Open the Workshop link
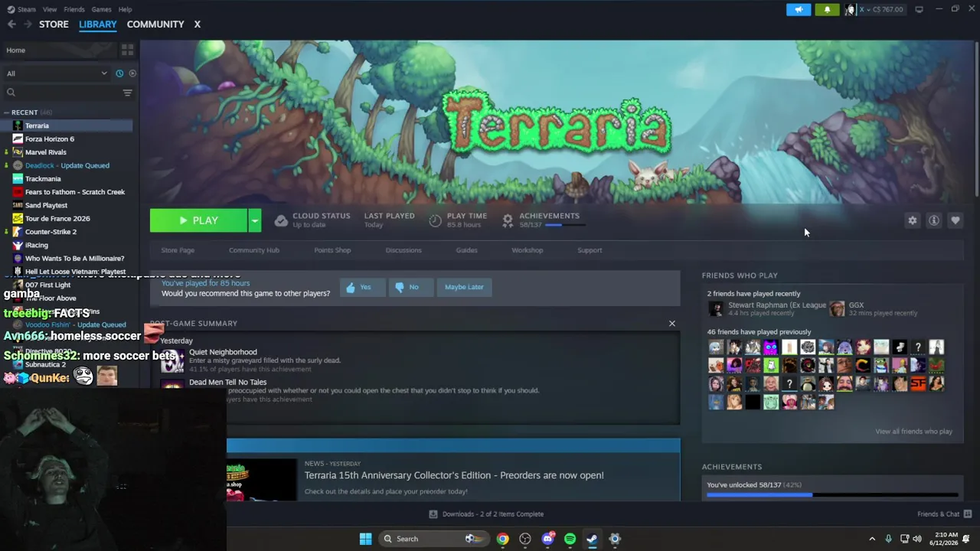This screenshot has width=980, height=551. pyautogui.click(x=528, y=250)
